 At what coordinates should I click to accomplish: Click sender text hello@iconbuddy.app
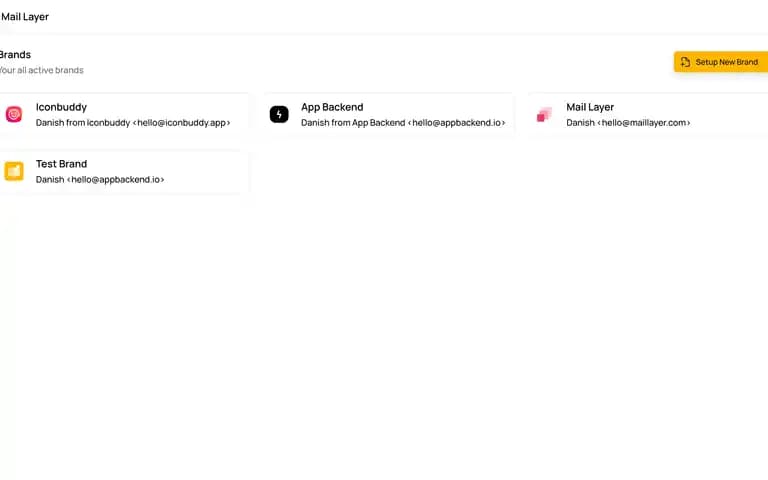(181, 123)
